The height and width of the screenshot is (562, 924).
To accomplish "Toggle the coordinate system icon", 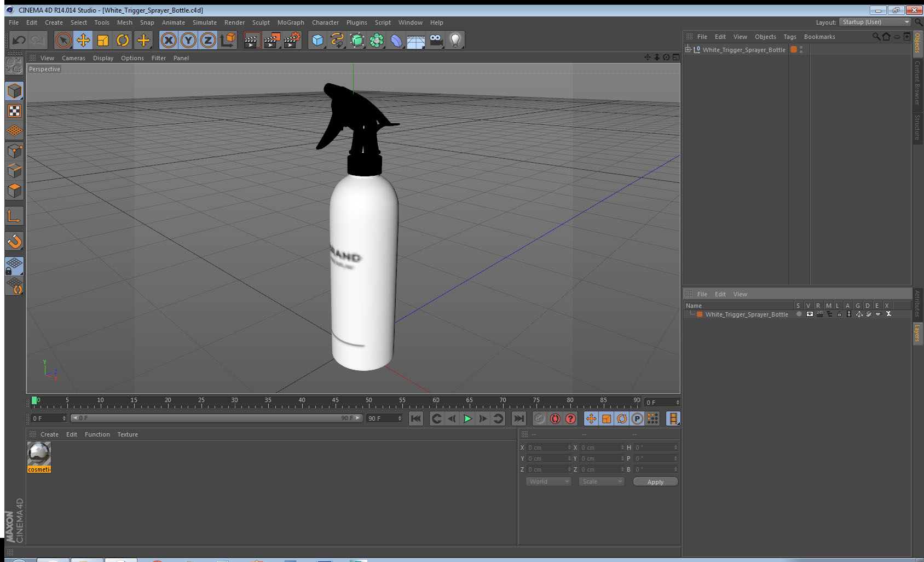I will [228, 40].
